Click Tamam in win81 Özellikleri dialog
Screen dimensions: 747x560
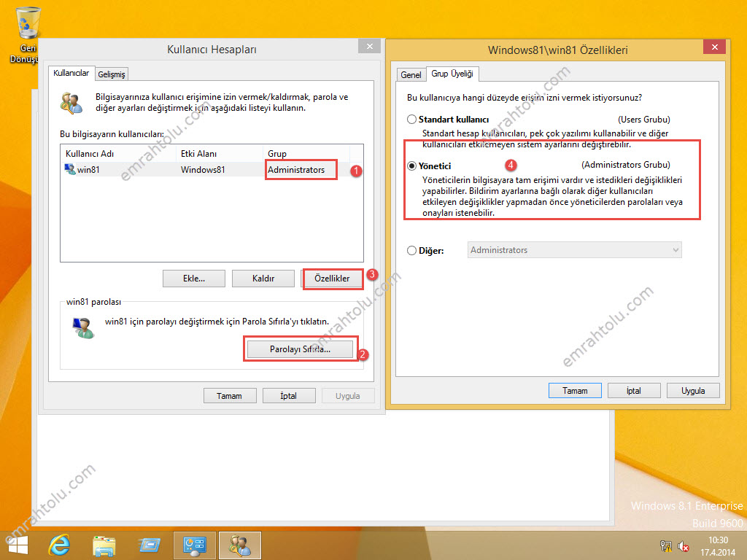pos(575,391)
